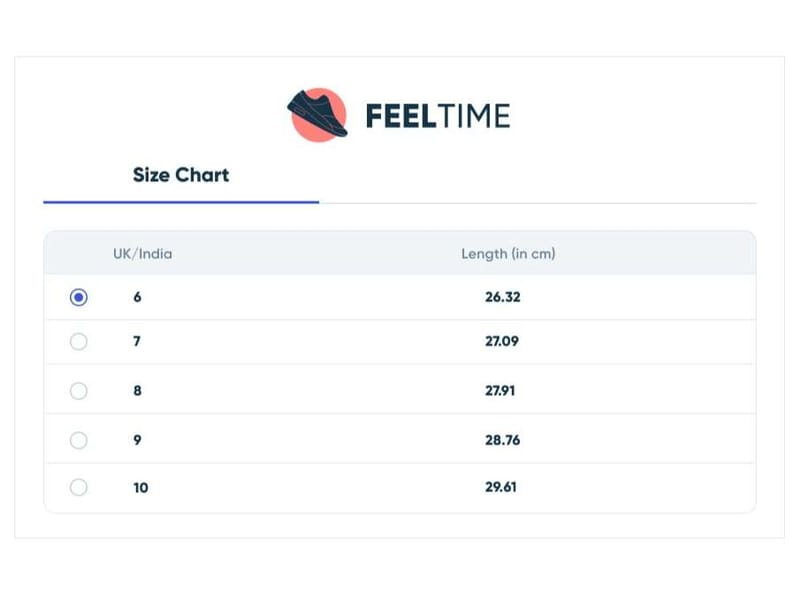Click the 27.09 length value
The width and height of the screenshot is (800, 599).
coord(502,342)
